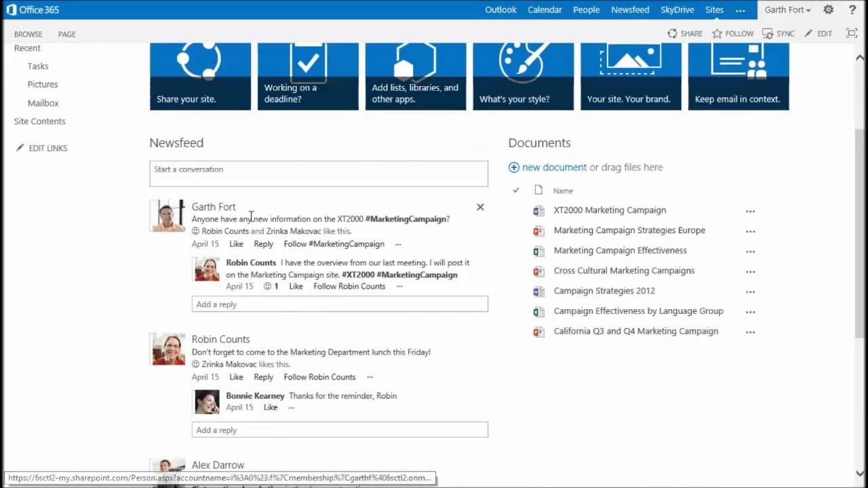The height and width of the screenshot is (488, 868).
Task: Open Recent in left navigation
Action: 27,48
